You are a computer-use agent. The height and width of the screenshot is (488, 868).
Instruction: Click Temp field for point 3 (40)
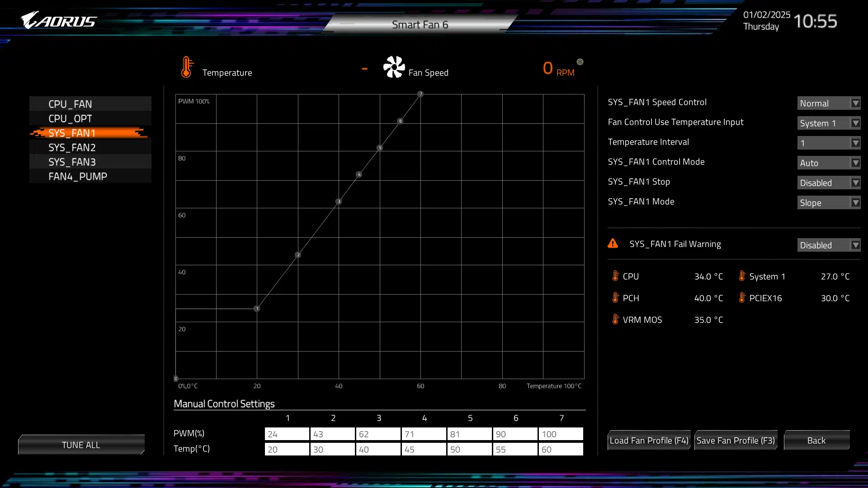(378, 449)
